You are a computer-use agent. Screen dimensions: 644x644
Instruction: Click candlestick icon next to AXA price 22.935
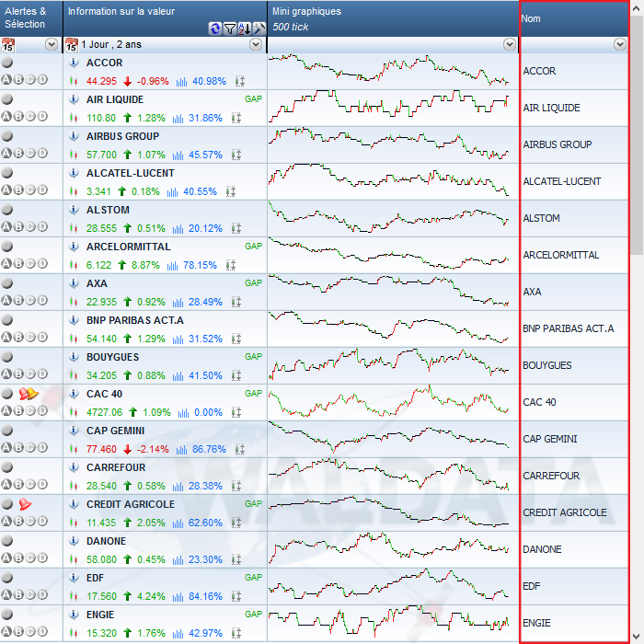74,302
